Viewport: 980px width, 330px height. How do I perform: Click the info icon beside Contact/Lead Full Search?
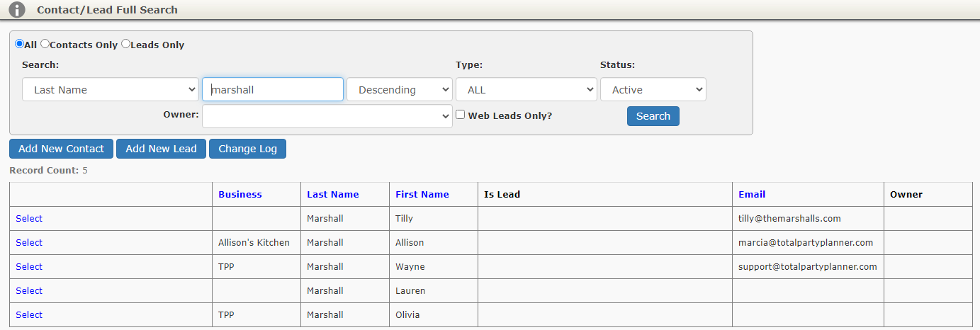pos(17,10)
